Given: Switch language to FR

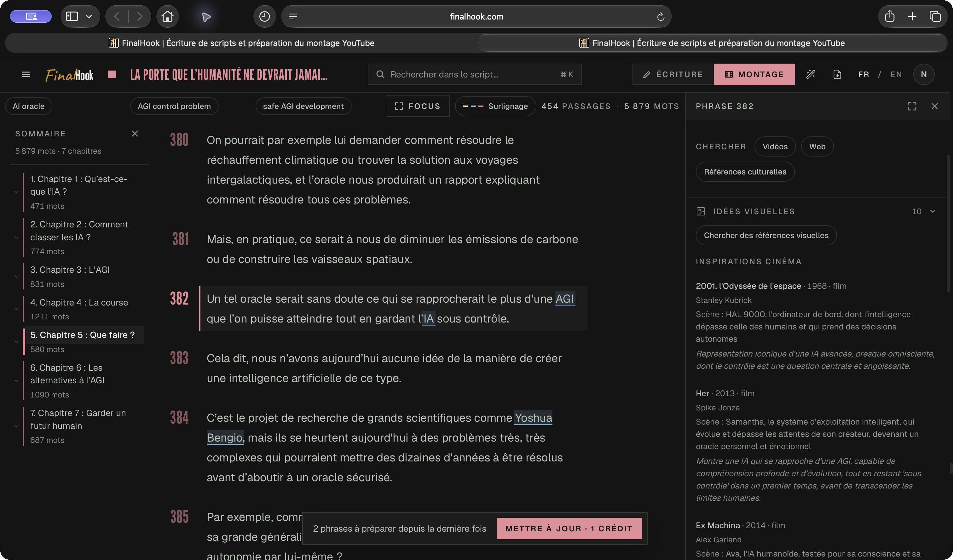Looking at the screenshot, I should (863, 74).
